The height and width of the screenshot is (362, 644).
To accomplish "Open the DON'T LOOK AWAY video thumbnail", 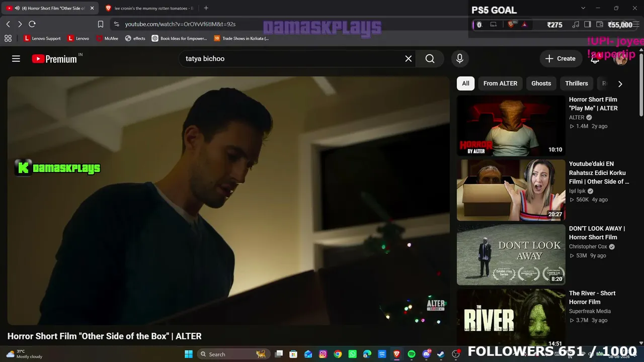I will coord(511,254).
